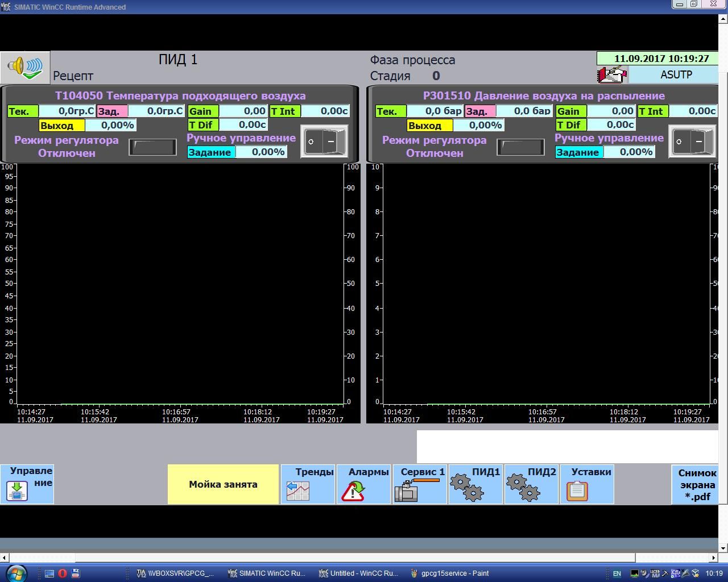
Task: Toggle manual control switch for T104050
Action: click(324, 142)
